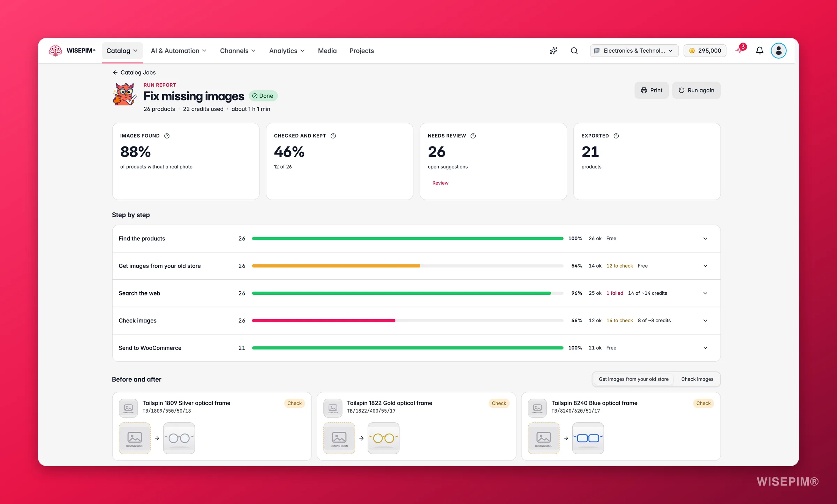Click the Needs Review help icon
This screenshot has width=837, height=504.
point(473,136)
